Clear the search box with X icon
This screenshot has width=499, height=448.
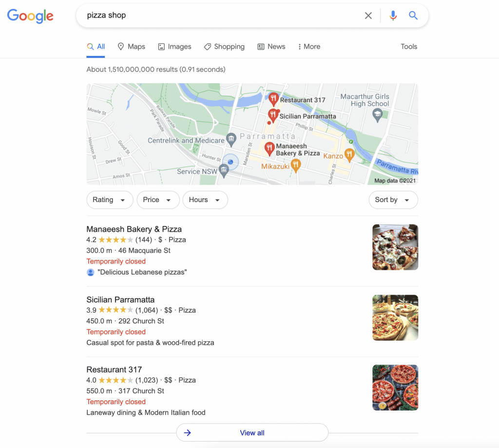click(x=368, y=16)
